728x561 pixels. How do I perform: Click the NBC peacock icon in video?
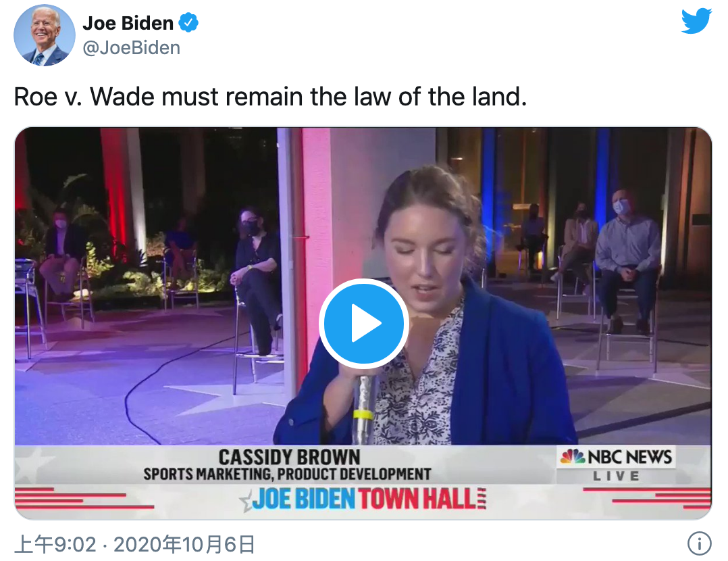click(573, 456)
